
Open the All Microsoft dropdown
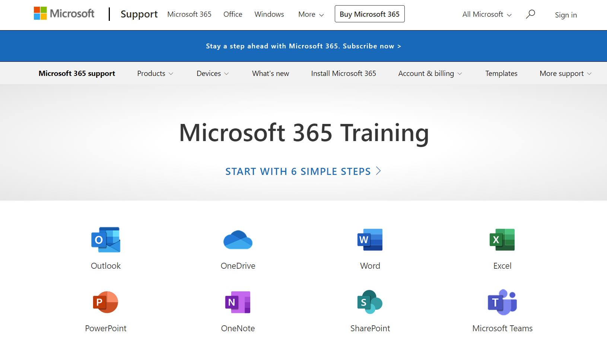(x=486, y=14)
